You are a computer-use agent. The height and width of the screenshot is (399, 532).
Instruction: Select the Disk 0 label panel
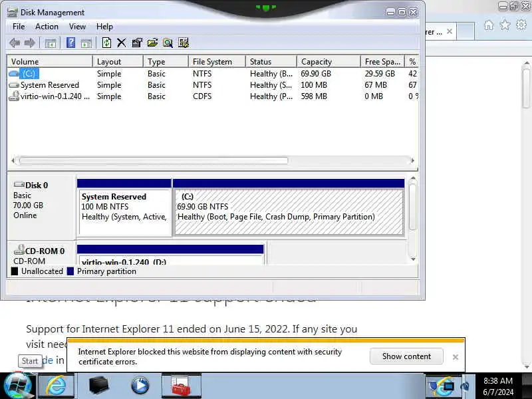point(41,207)
